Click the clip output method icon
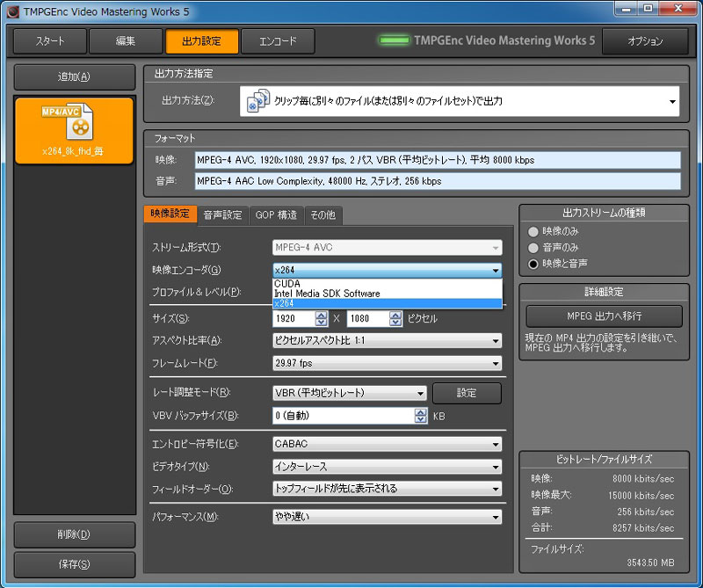This screenshot has height=588, width=703. click(x=257, y=101)
